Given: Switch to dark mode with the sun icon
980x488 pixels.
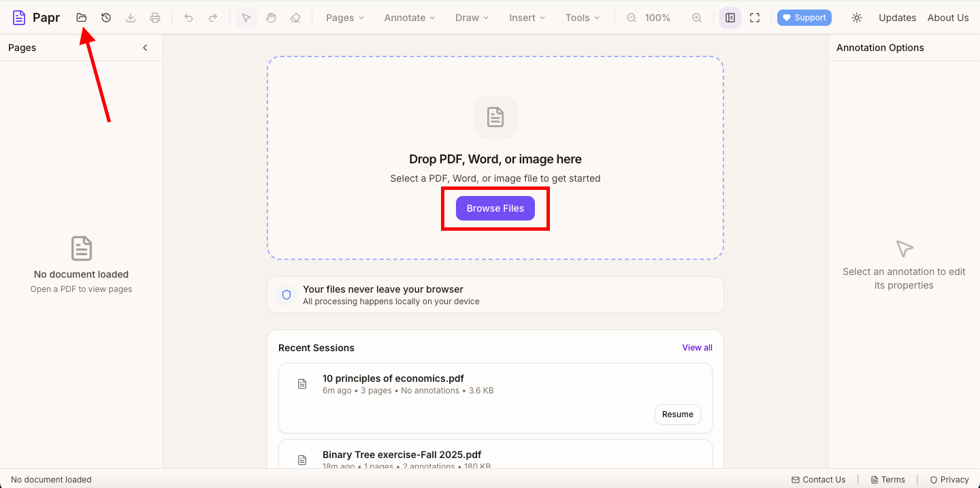Looking at the screenshot, I should (x=856, y=18).
